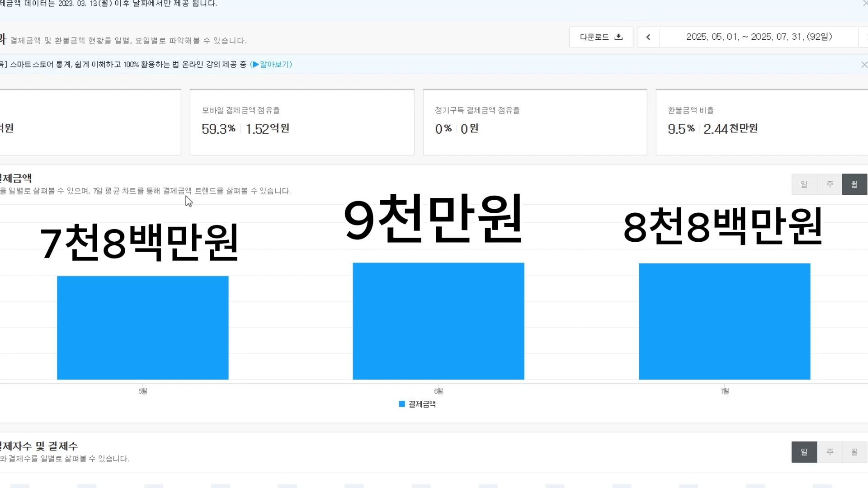The height and width of the screenshot is (488, 868).
Task: Click the 결제금액 legend label
Action: tap(422, 404)
